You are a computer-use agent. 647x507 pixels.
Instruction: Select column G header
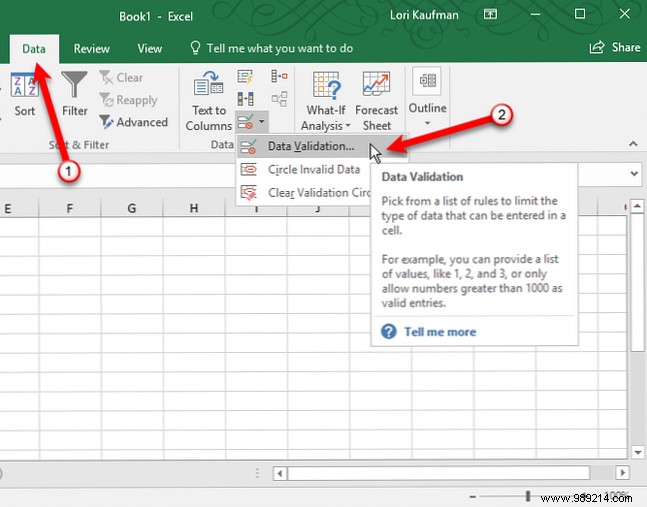coord(132,208)
